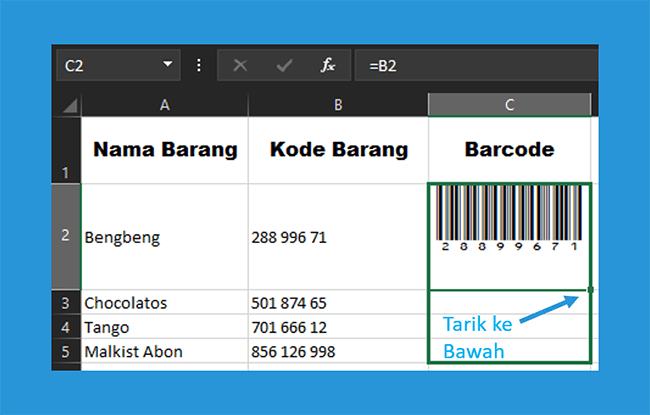Screen dimensions: 650x415
Task: Select the cell with 856 126 998
Action: coord(338,351)
